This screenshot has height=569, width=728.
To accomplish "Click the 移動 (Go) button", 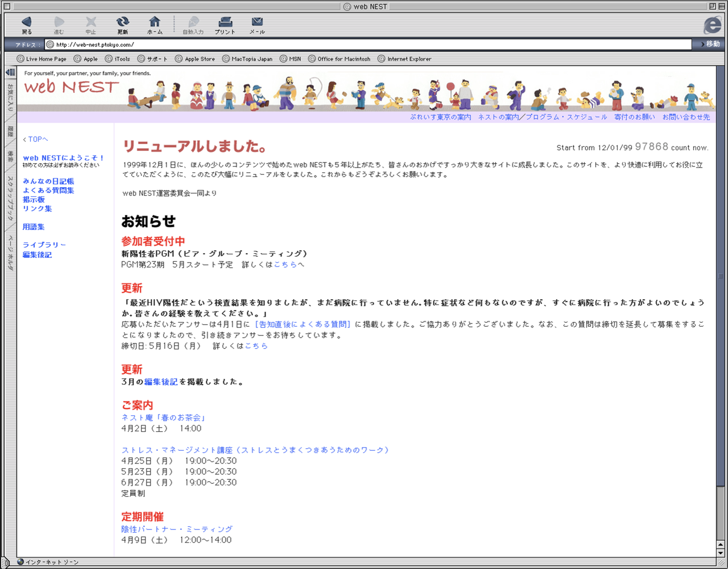I will click(710, 44).
